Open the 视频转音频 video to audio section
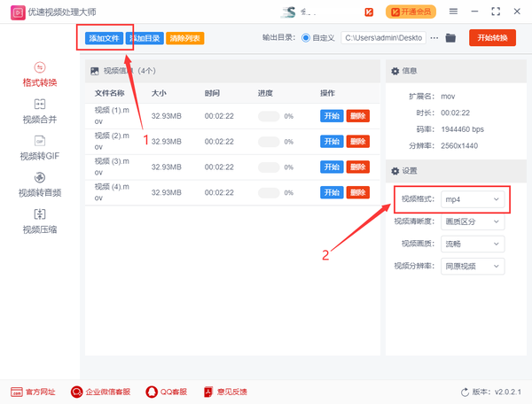The image size is (532, 404). tap(40, 184)
